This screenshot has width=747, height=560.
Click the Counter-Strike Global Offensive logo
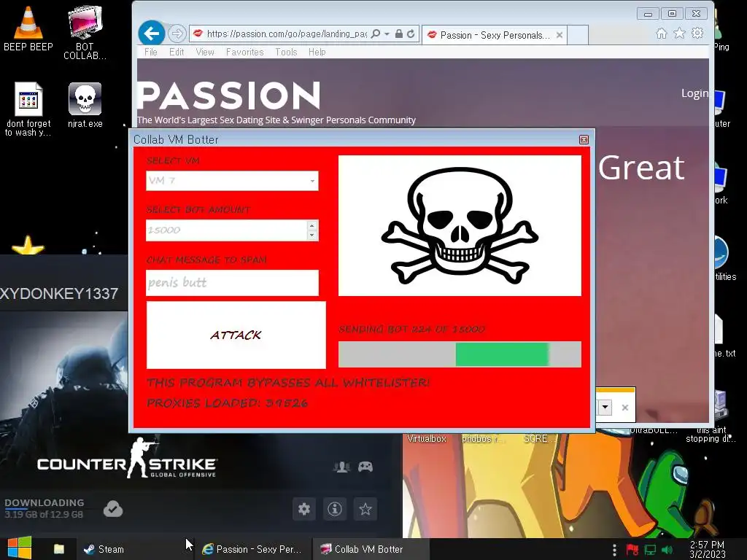coord(127,458)
